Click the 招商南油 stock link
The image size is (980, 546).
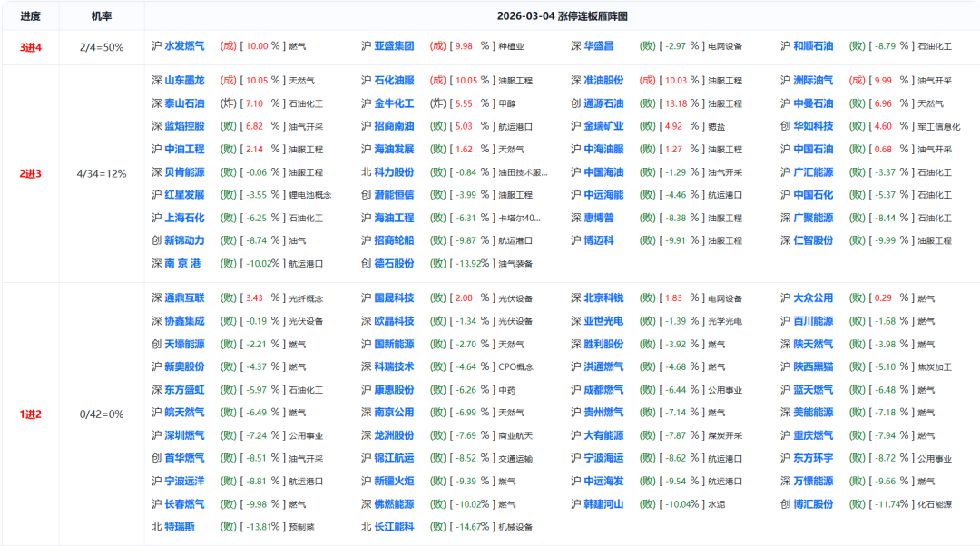394,126
